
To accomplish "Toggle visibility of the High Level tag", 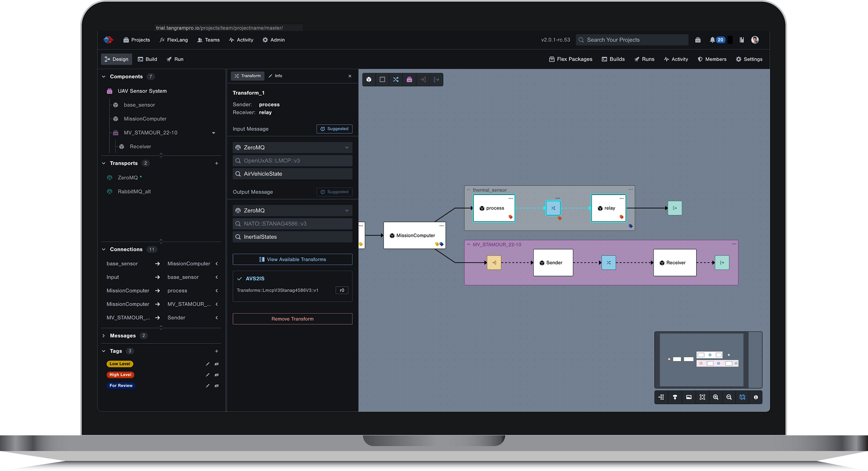I will (217, 374).
